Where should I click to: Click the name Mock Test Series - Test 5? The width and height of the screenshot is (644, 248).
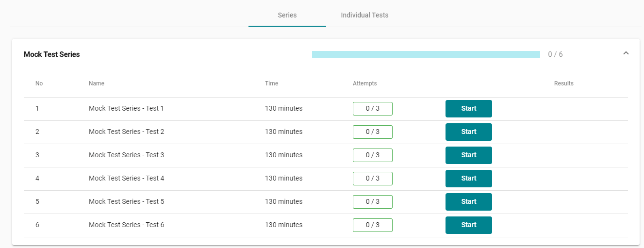coord(126,202)
